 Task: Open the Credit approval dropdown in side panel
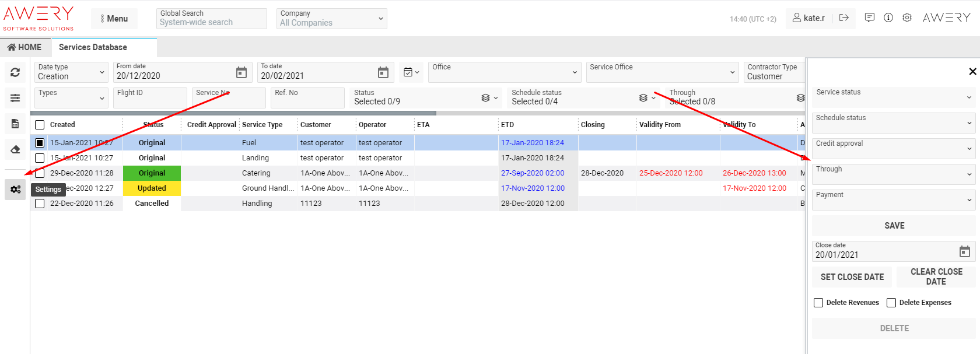(x=893, y=149)
